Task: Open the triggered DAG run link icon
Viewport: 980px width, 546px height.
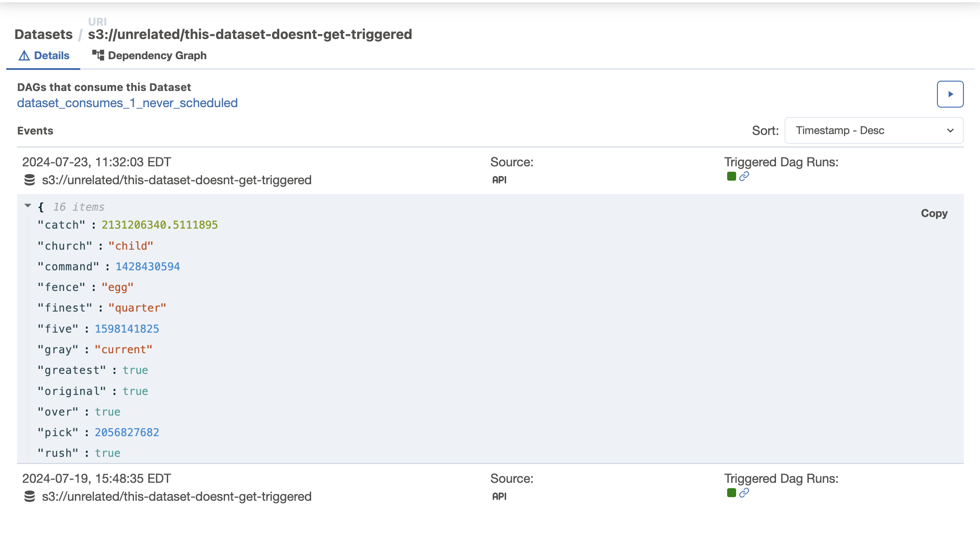Action: pos(744,177)
